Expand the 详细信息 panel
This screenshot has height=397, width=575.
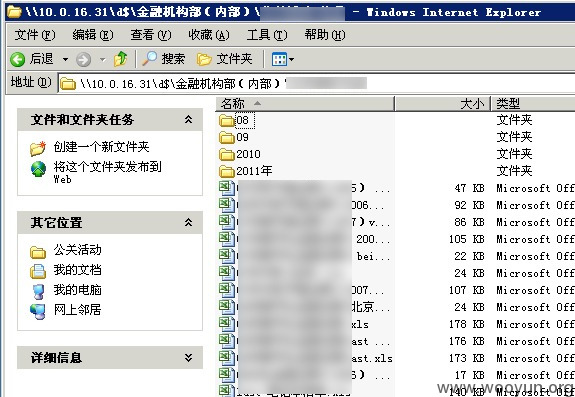pyautogui.click(x=188, y=357)
